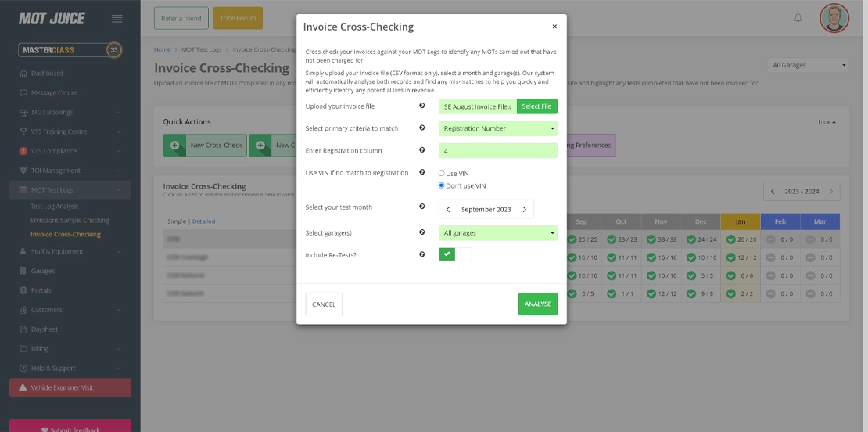Hide the Quick Actions panel
The height and width of the screenshot is (432, 868).
click(827, 122)
